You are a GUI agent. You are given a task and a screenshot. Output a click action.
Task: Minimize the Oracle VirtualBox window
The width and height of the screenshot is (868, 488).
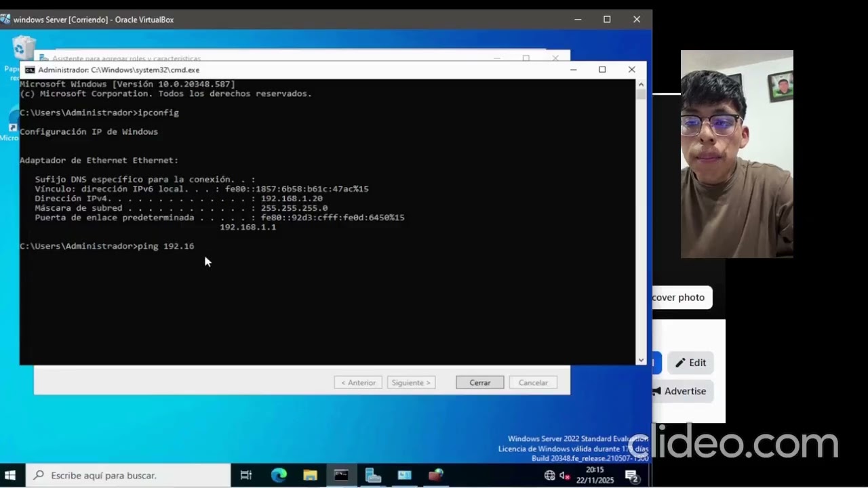click(x=578, y=20)
